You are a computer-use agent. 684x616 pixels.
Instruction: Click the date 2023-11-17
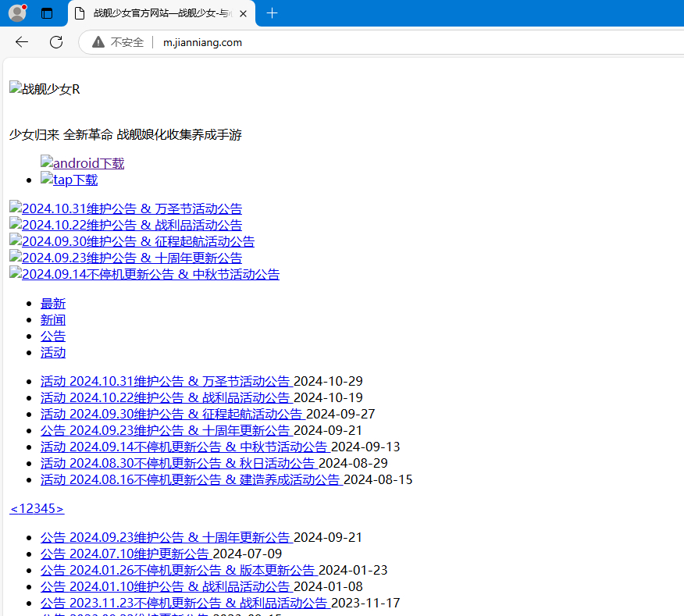365,603
